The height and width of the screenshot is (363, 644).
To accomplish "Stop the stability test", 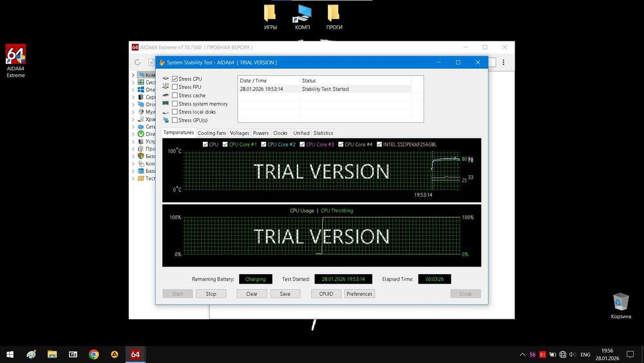I will click(x=211, y=293).
